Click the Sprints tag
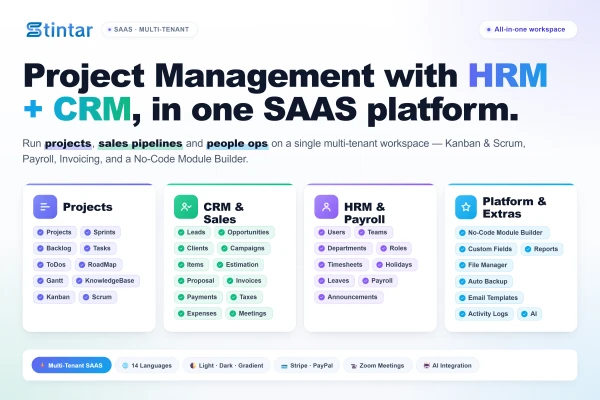Viewport: 600px width, 400px height. (x=100, y=232)
